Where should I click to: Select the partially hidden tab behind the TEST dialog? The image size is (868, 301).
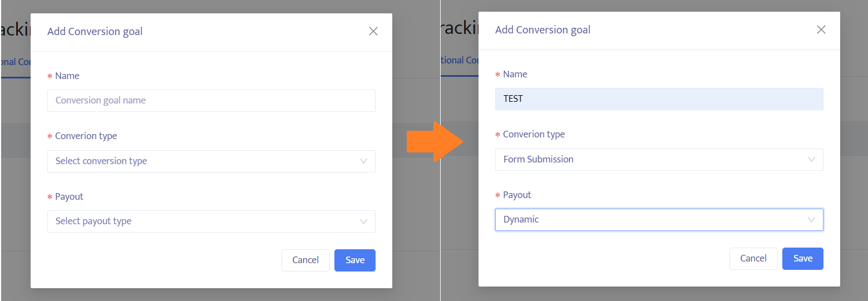click(x=459, y=61)
